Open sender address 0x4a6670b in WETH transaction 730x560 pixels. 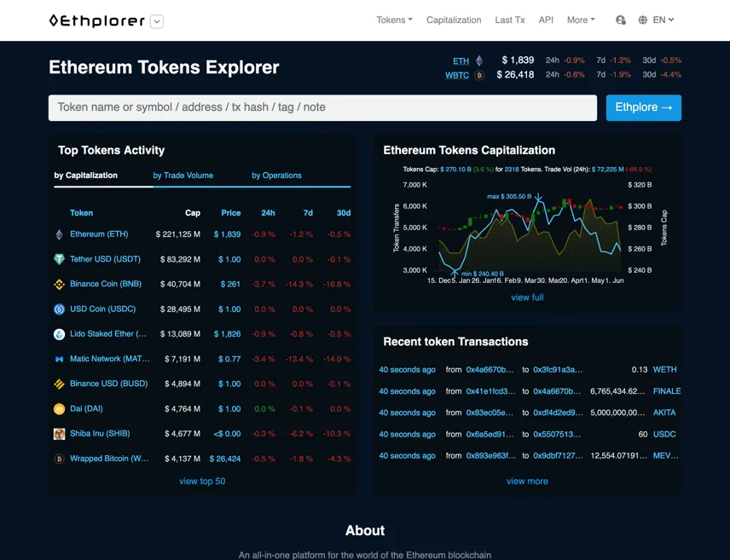click(490, 370)
